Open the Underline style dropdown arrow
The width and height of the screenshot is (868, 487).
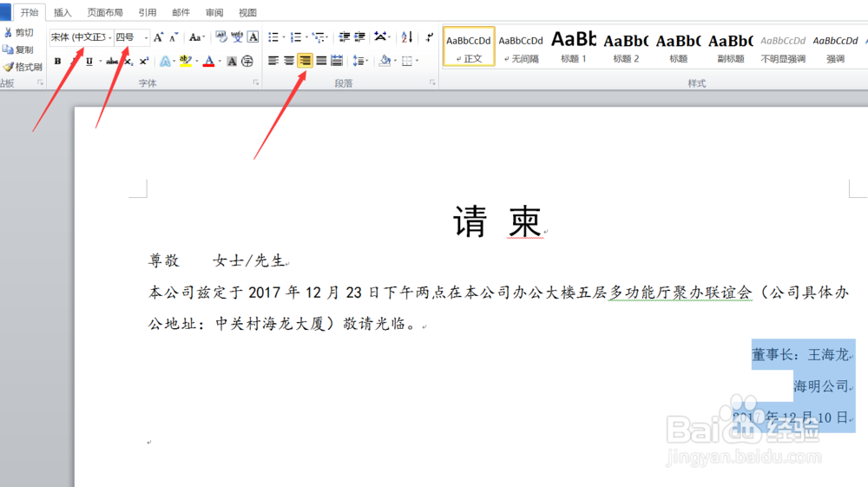click(100, 61)
